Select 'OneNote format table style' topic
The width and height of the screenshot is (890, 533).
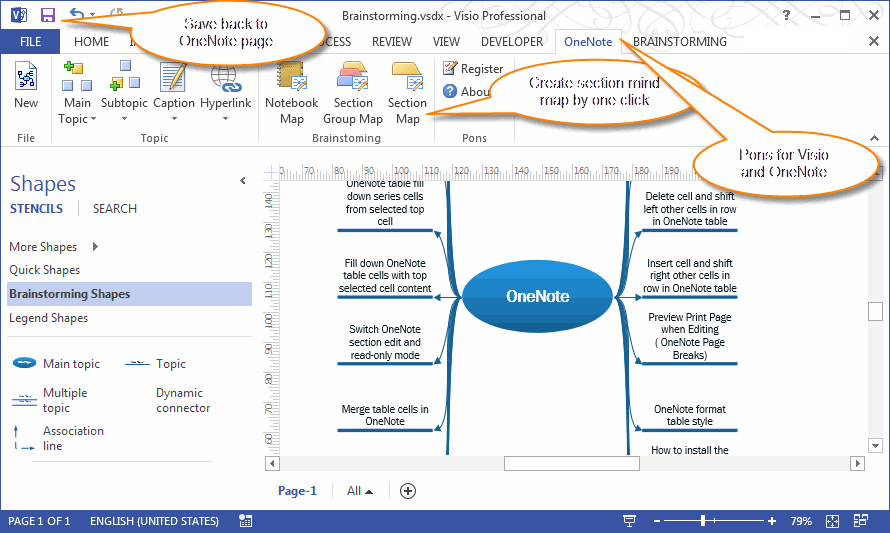tap(690, 416)
